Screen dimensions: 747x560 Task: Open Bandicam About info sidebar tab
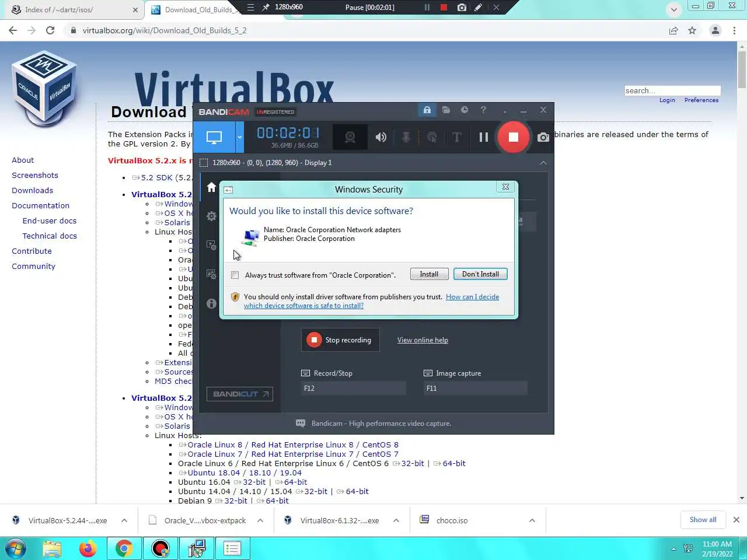click(211, 303)
